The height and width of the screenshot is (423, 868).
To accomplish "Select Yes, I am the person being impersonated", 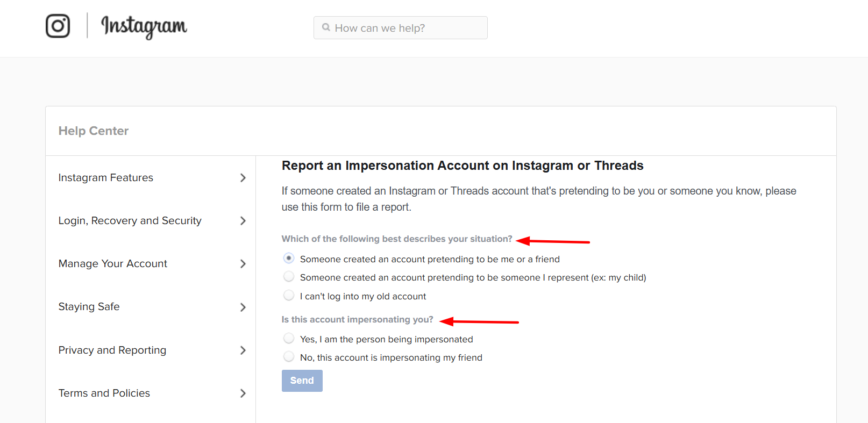I will [x=289, y=338].
